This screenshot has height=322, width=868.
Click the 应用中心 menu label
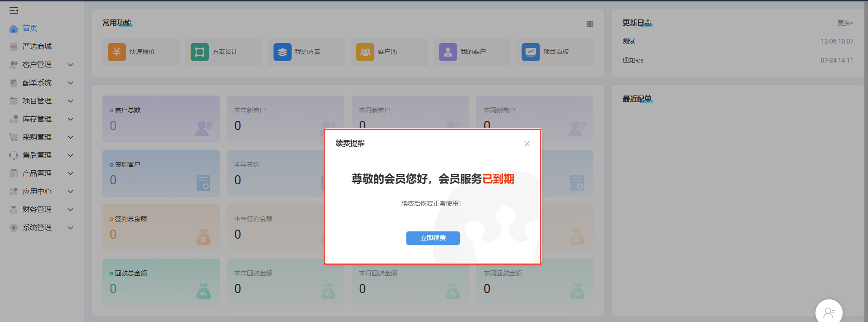[37, 192]
